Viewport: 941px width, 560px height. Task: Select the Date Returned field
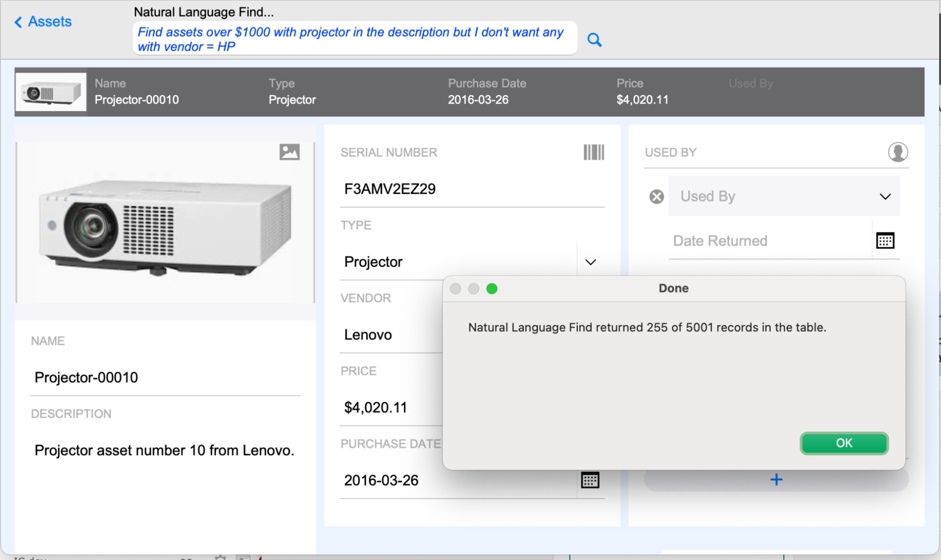coord(753,240)
